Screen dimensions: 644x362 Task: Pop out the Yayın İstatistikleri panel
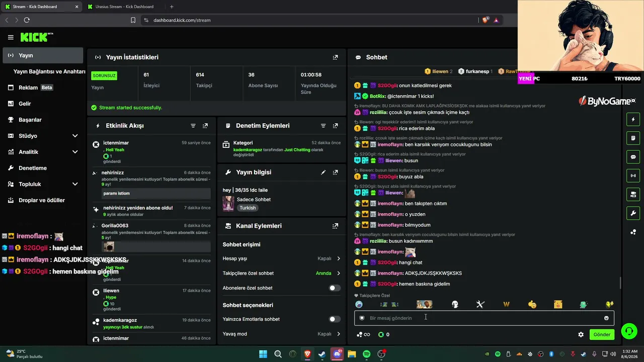click(336, 57)
